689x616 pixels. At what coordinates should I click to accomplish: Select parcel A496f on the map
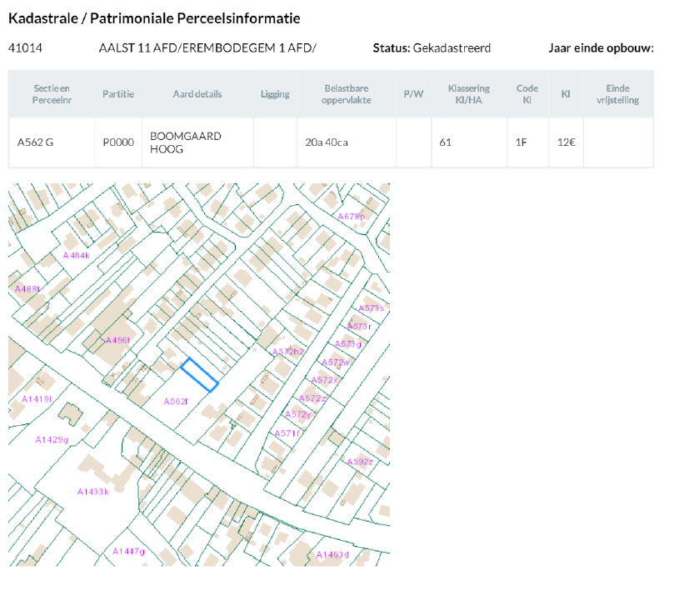coord(117,340)
